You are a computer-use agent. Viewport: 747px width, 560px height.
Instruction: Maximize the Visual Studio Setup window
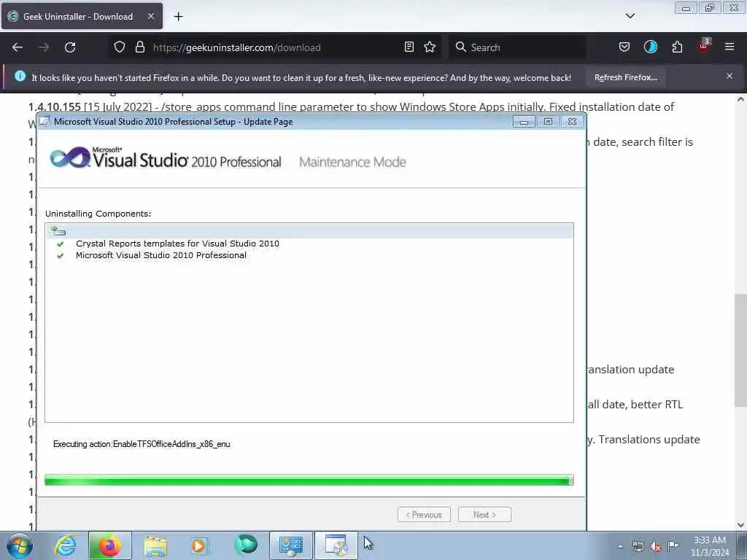[548, 122]
